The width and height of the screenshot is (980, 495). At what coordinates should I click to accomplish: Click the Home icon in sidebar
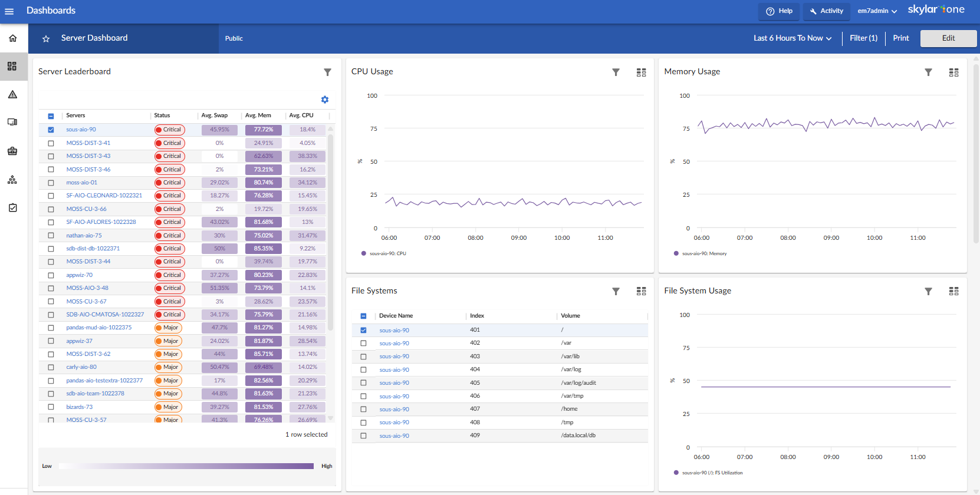pos(12,38)
